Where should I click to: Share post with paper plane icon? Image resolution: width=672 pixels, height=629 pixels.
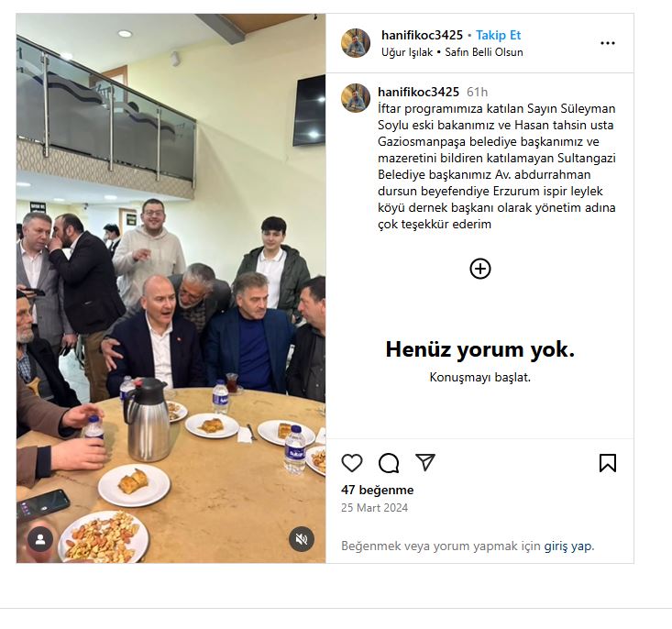(x=425, y=463)
